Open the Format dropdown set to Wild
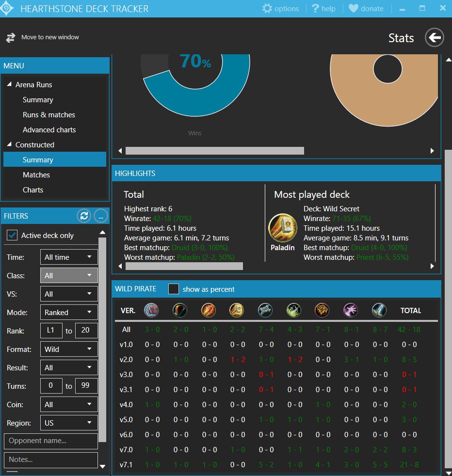The width and height of the screenshot is (452, 476). [x=69, y=349]
